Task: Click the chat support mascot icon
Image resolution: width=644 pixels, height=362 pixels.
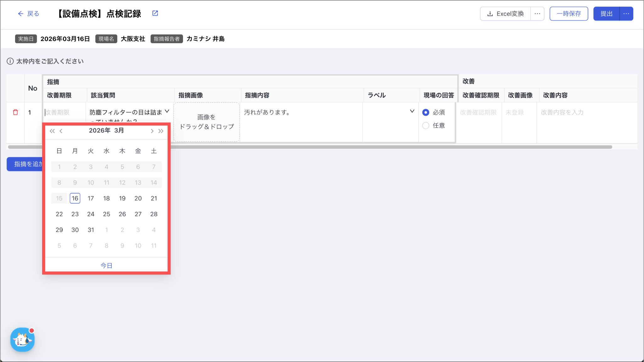Action: pos(22,340)
